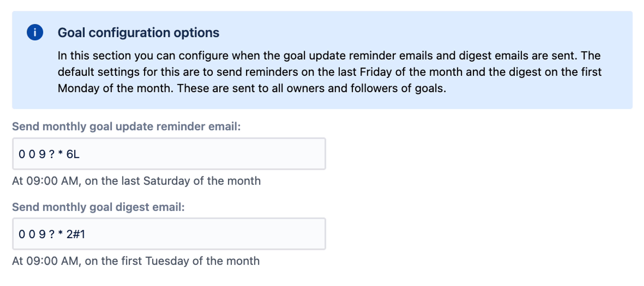Click the "Send monthly goal digest email" label

coord(98,207)
